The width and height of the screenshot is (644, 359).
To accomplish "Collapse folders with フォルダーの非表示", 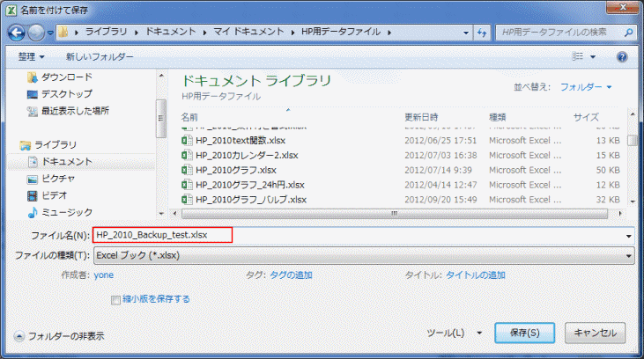I will tap(60, 336).
